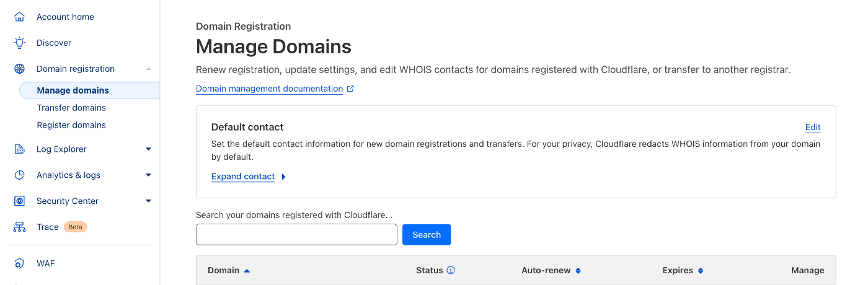Select the Trace network icon
This screenshot has height=285, width=868.
20,227
